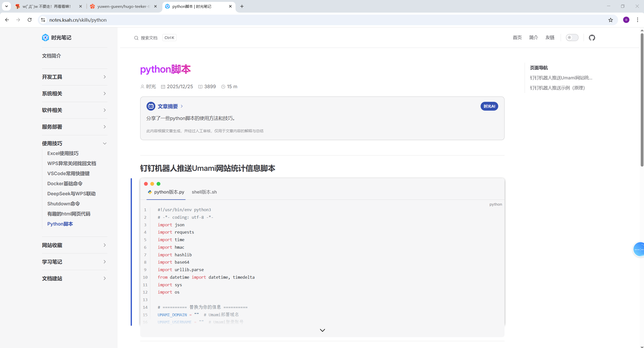Expand the code block with down chevron
The width and height of the screenshot is (644, 348).
(x=322, y=330)
